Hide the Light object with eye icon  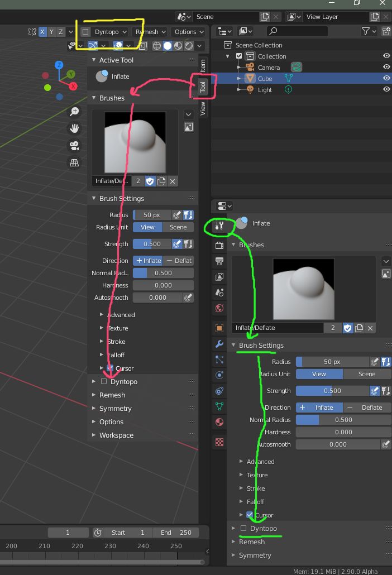point(386,89)
